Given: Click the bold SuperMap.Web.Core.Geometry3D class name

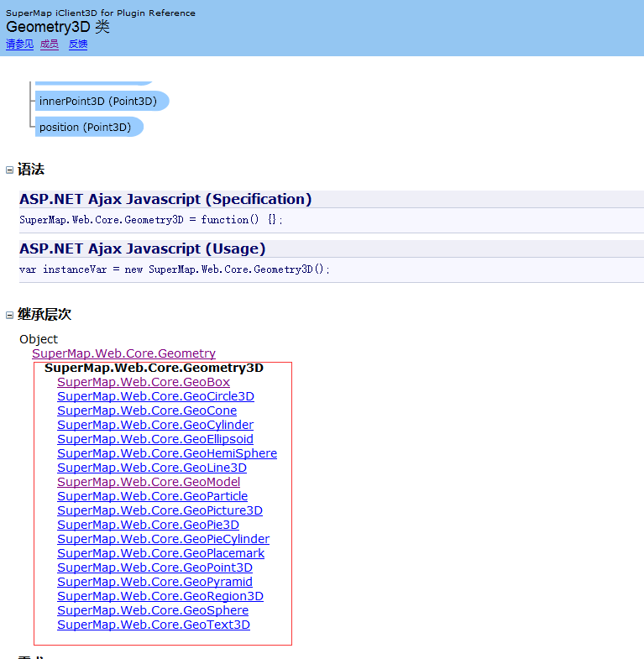Looking at the screenshot, I should 154,368.
